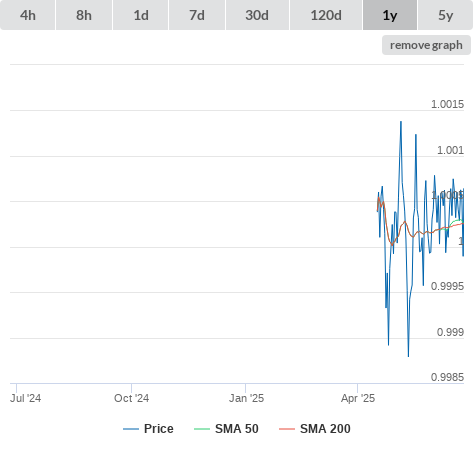Click the remove graph button

(x=426, y=45)
